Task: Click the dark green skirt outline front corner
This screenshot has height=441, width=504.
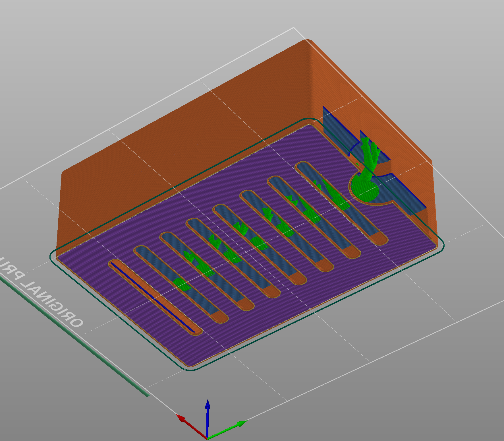Action: pos(190,369)
